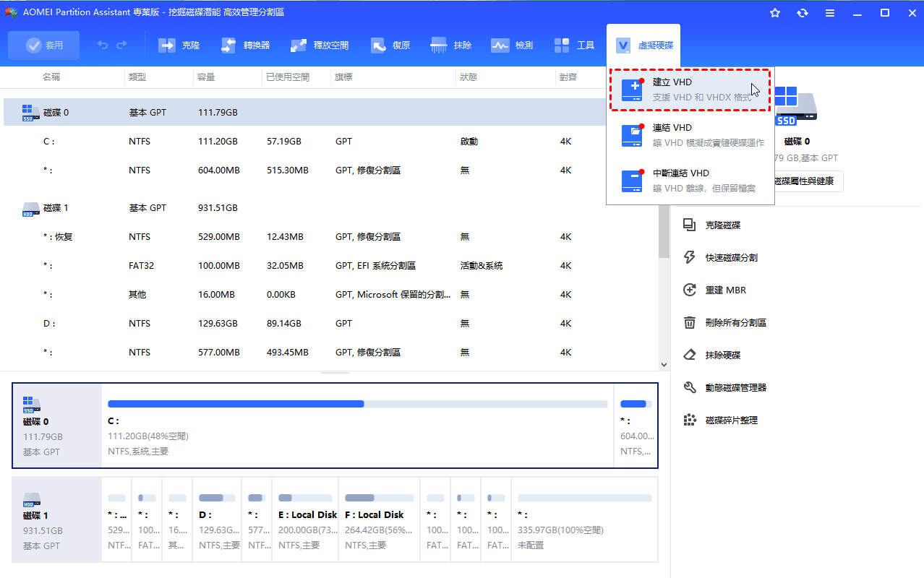Viewport: 924px width, 578px height.
Task: Open the 虛擬硬碟 dropdown menu
Action: pos(642,44)
